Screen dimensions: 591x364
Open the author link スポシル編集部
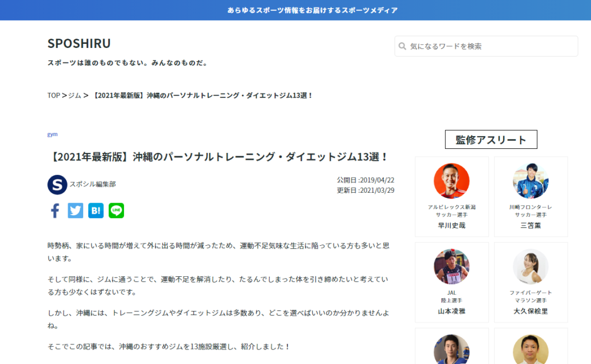93,184
